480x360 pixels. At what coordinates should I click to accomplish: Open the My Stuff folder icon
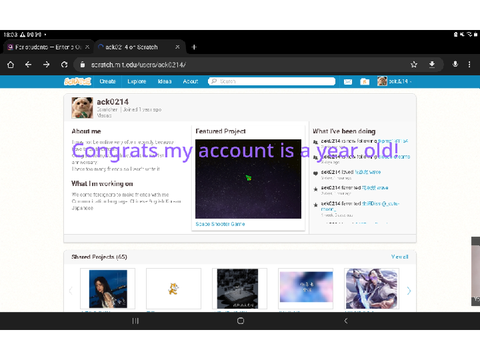[365, 82]
